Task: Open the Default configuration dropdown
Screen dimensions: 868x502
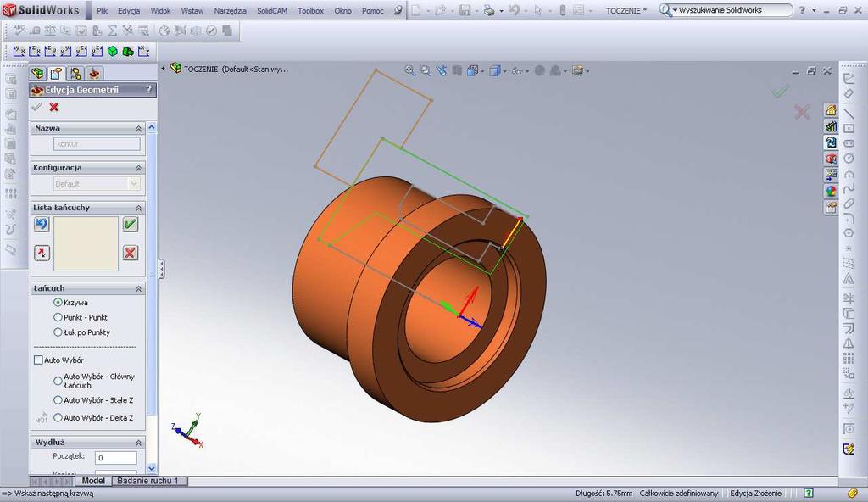Action: (x=133, y=183)
